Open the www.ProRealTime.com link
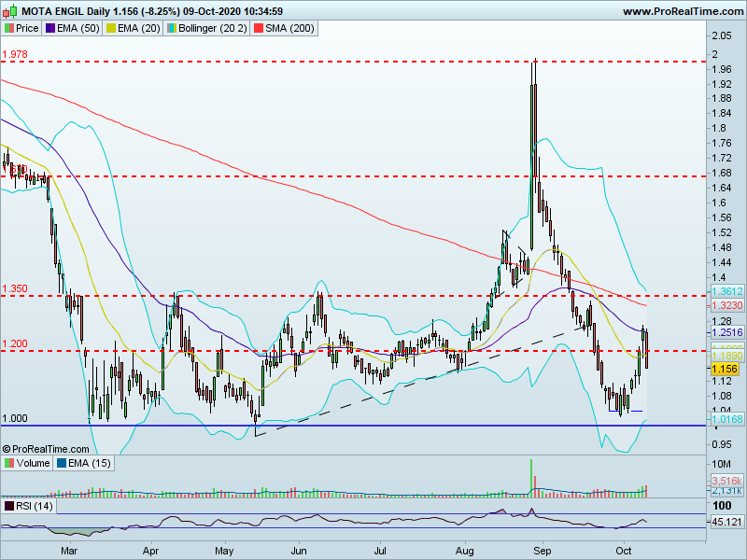Image resolution: width=747 pixels, height=560 pixels. point(684,11)
